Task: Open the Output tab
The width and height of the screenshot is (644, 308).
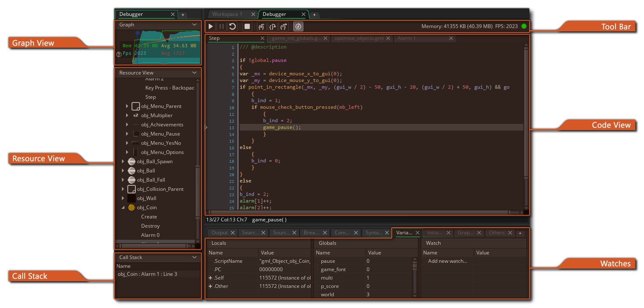Action: [220, 233]
